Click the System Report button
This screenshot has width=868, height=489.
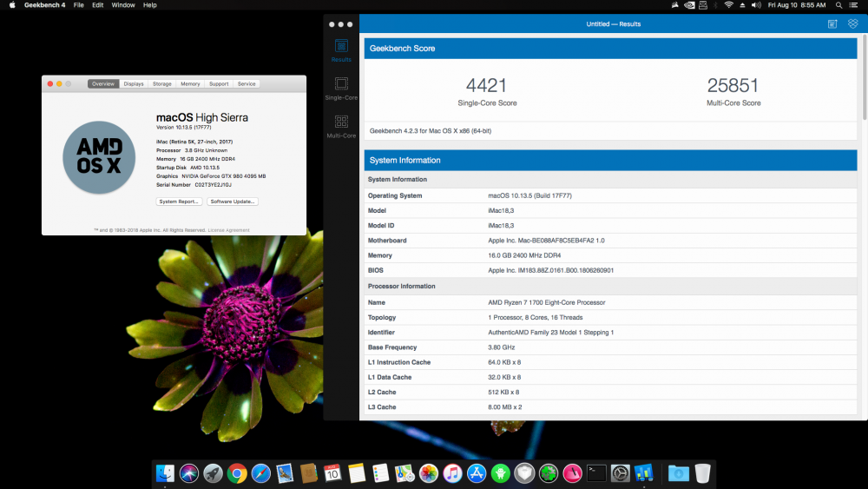coord(179,202)
